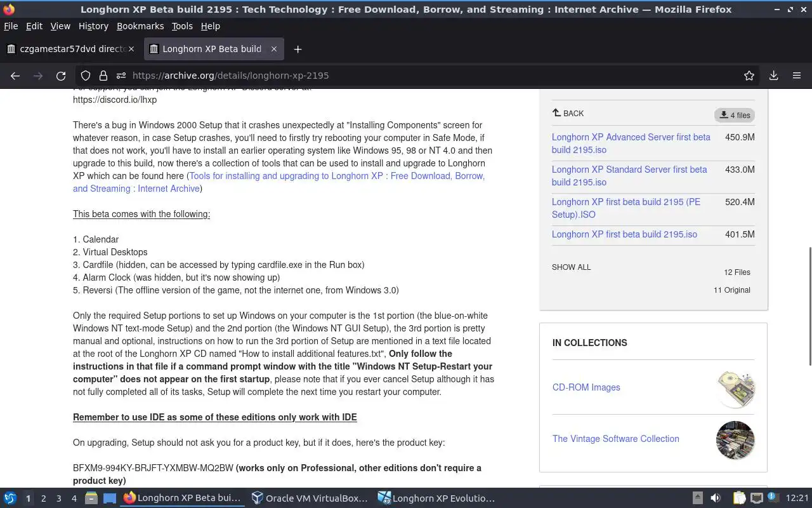Screen dimensions: 812x508
Task: Reload the page with the refresh icon
Action: point(61,76)
